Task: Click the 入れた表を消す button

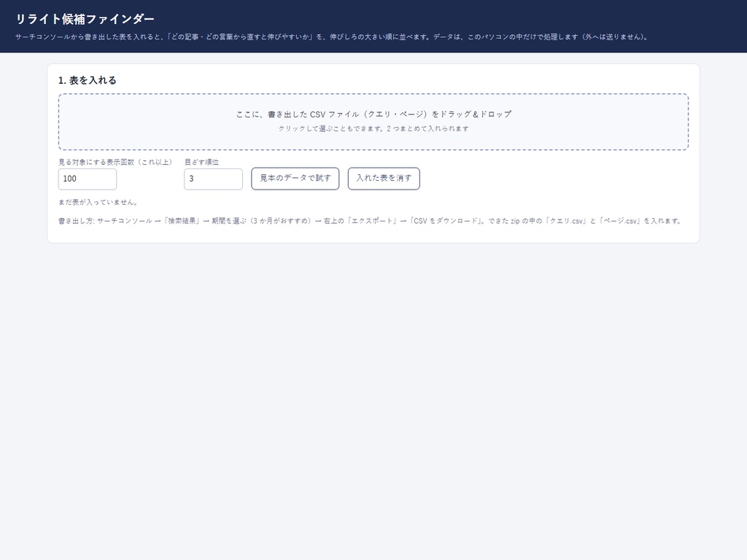Action: click(x=384, y=179)
